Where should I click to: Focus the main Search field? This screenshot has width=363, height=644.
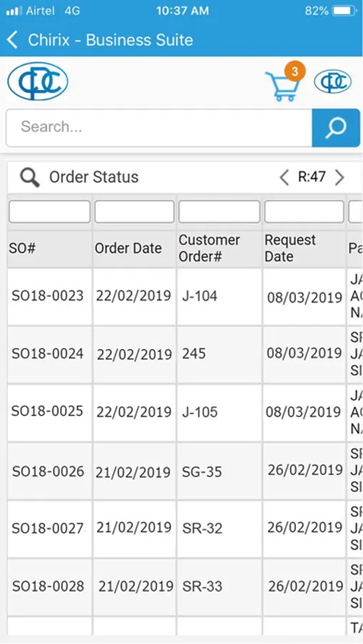click(159, 128)
